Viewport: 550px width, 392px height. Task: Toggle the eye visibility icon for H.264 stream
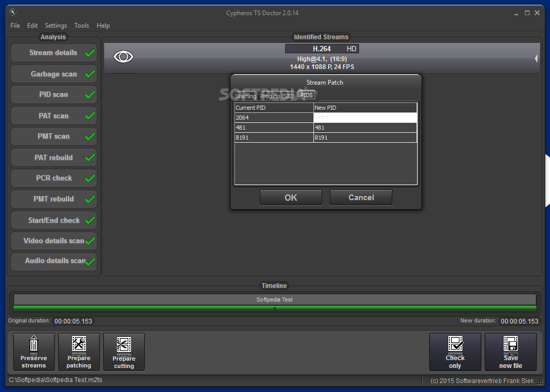124,56
